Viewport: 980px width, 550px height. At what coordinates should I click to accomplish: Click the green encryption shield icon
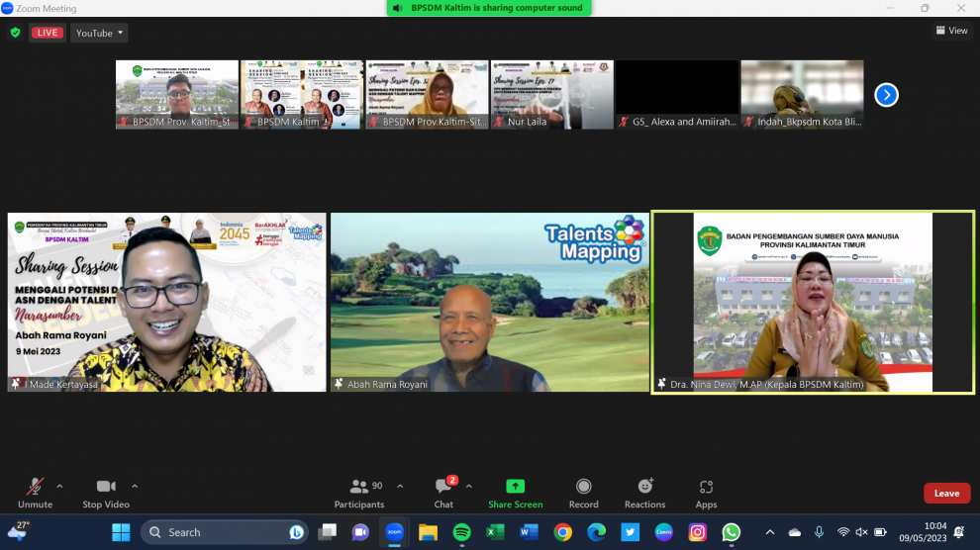tap(15, 33)
